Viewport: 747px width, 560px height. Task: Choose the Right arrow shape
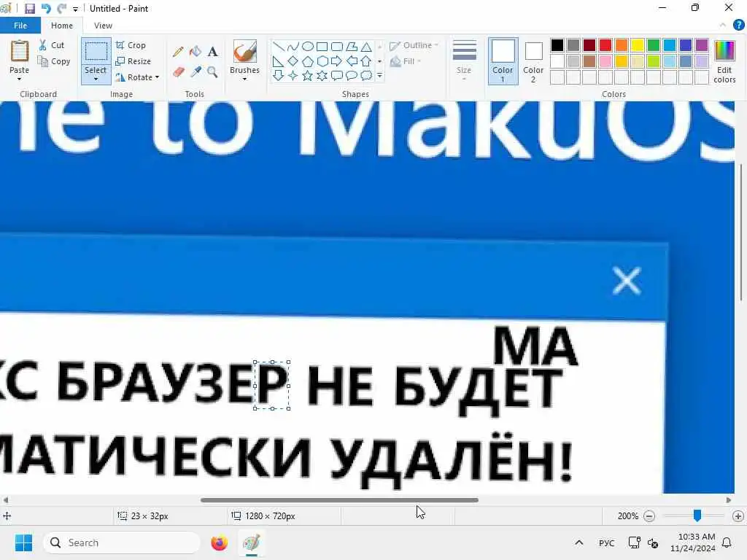(x=337, y=61)
